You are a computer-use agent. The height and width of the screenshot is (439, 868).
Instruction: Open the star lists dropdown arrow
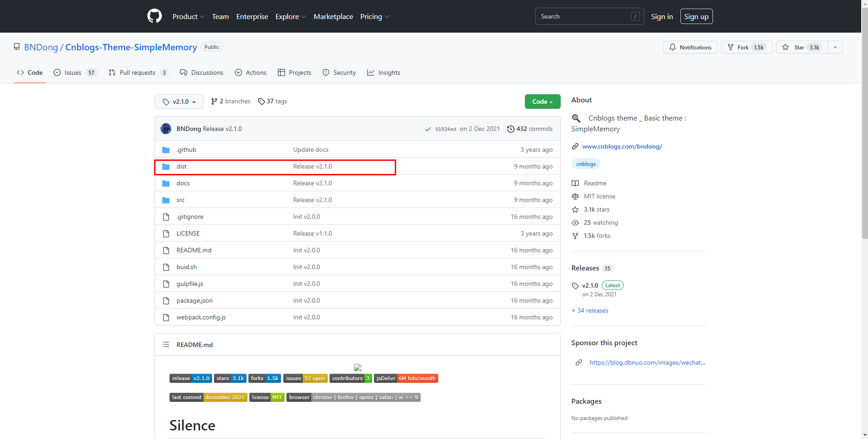tap(835, 47)
